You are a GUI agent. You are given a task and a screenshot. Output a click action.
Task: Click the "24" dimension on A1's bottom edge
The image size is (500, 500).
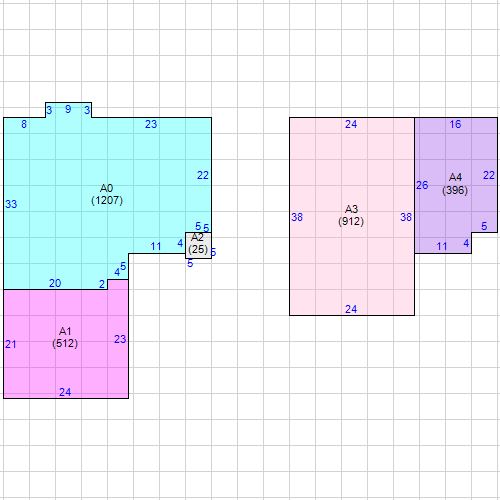click(x=65, y=392)
